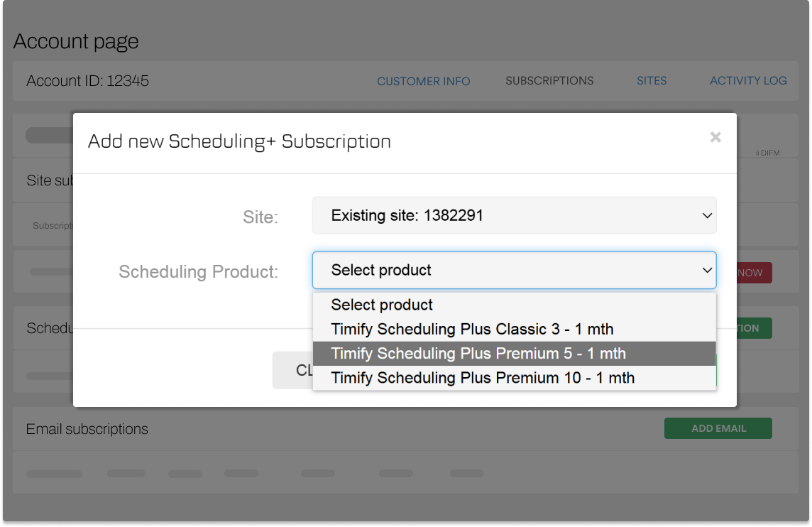This screenshot has width=812, height=527.
Task: Click the green Add Email button
Action: tap(718, 428)
